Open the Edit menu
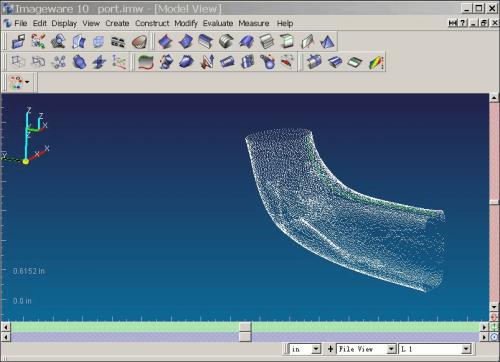 (39, 23)
